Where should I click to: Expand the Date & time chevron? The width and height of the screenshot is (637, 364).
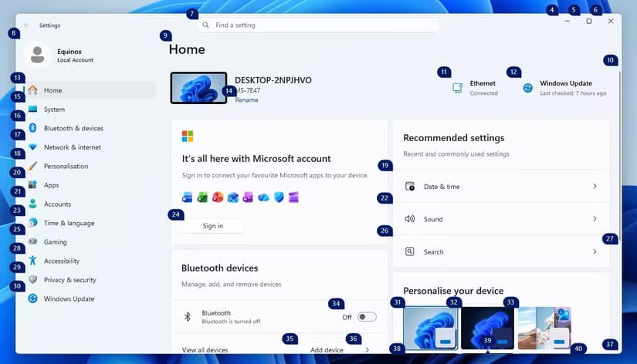[595, 186]
